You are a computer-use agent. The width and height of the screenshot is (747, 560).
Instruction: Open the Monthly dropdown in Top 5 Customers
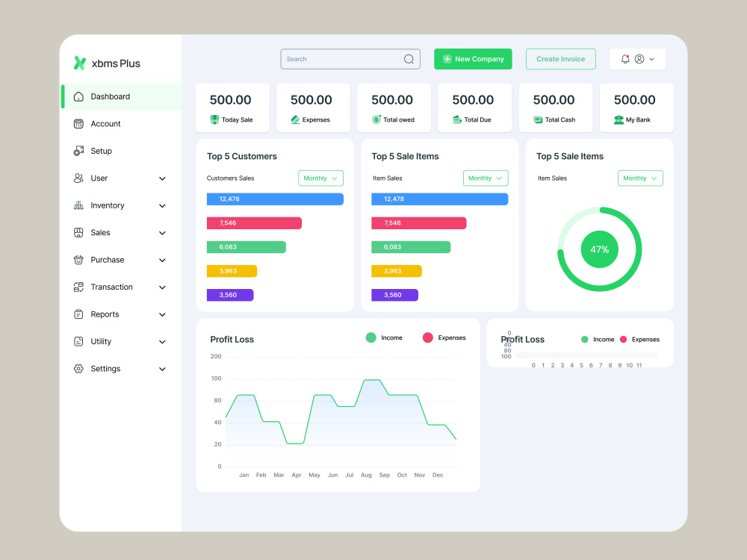(x=320, y=178)
